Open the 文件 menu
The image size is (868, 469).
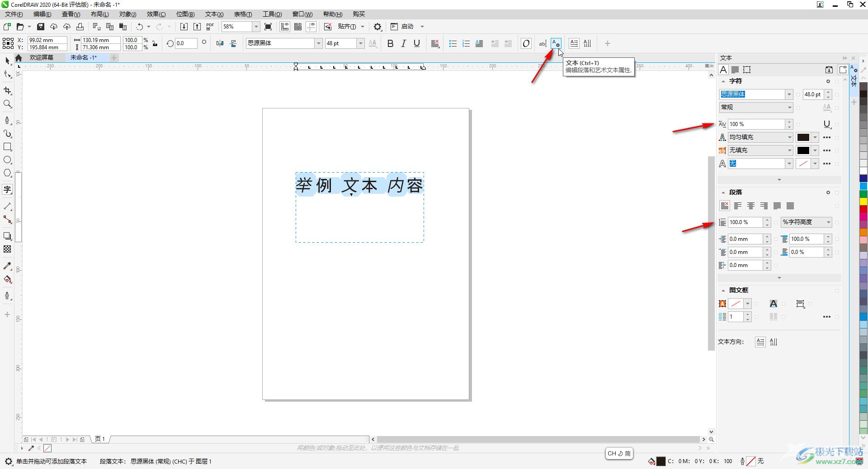(x=14, y=14)
